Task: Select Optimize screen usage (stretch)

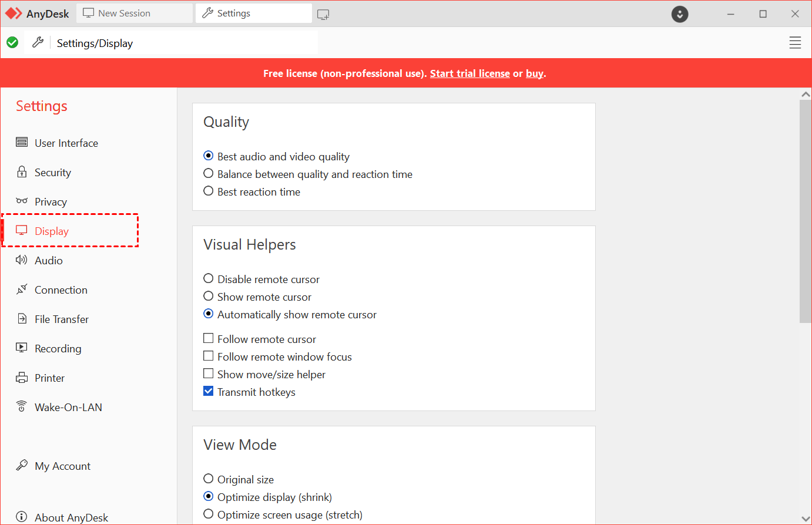Action: 283,514
